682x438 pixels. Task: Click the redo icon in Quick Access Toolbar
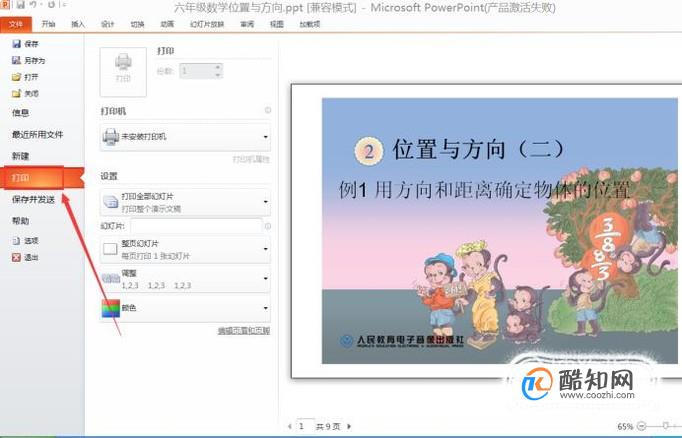51,5
